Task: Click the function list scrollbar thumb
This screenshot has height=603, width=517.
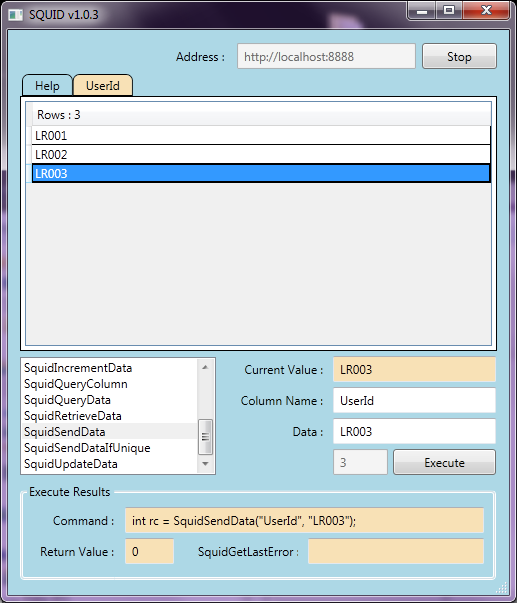Action: (x=205, y=437)
